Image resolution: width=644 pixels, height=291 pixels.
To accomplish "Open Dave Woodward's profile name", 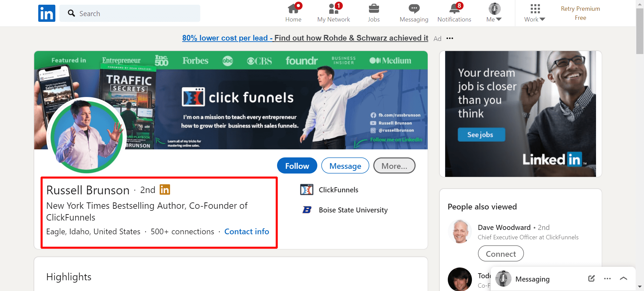I will 504,227.
